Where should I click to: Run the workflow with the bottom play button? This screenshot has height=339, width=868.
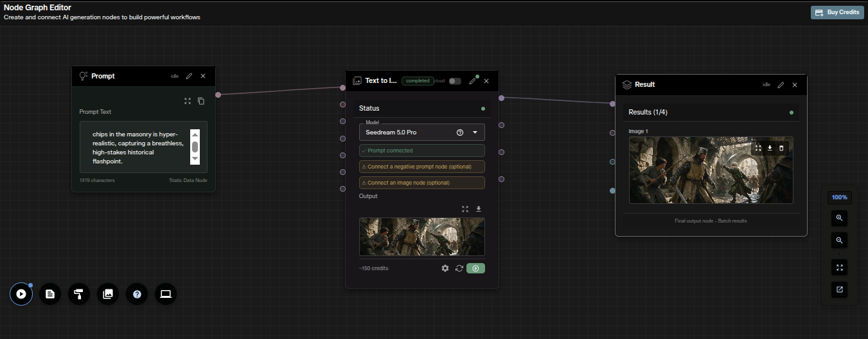[21, 294]
